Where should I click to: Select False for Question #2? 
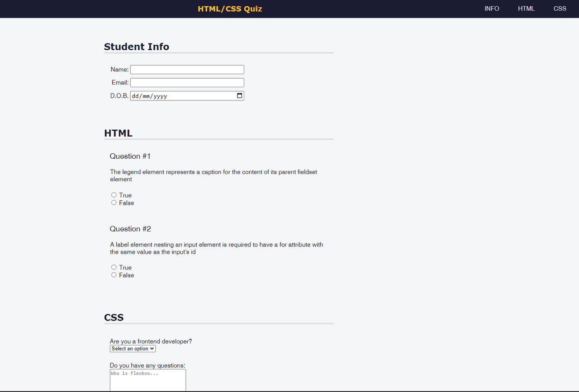point(114,274)
